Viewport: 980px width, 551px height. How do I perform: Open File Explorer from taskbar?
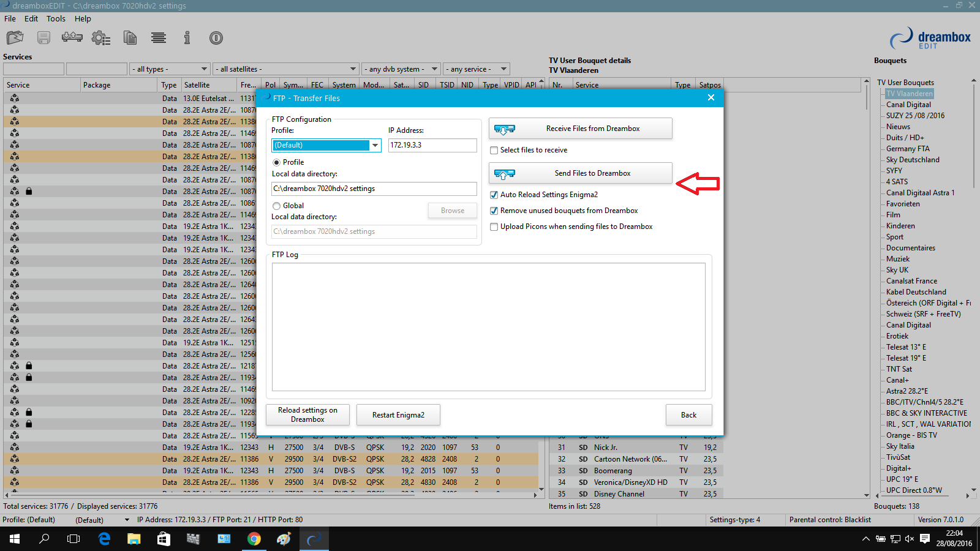(x=134, y=539)
